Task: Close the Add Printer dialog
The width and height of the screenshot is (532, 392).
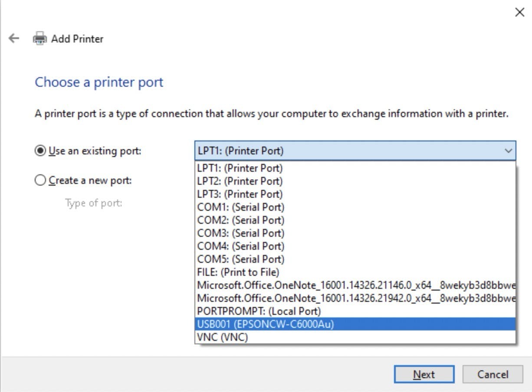Action: coord(519,12)
